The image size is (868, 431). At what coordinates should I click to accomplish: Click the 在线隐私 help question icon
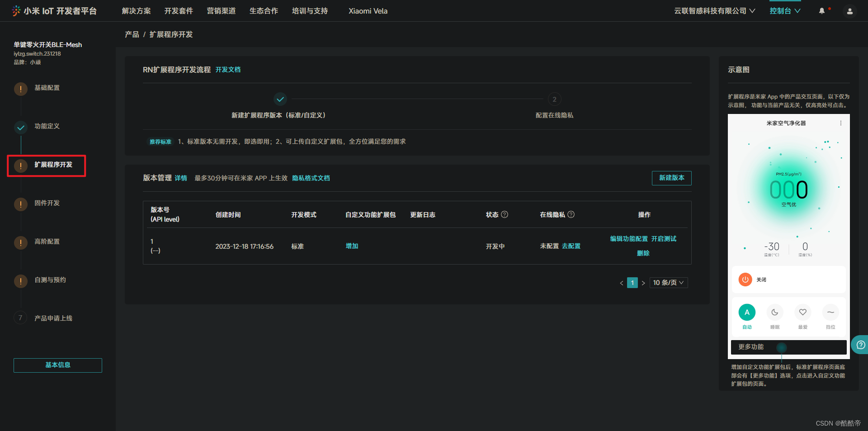[571, 214]
